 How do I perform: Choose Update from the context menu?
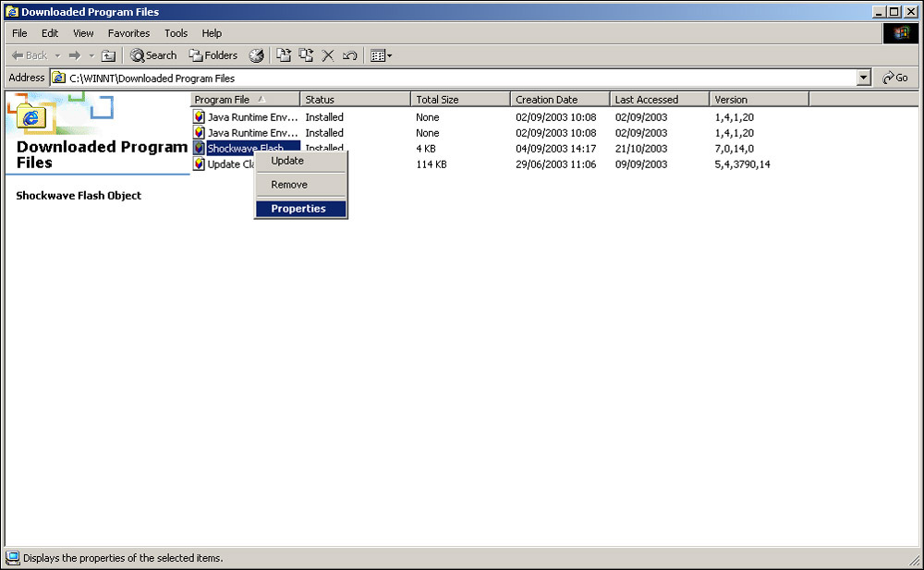287,161
